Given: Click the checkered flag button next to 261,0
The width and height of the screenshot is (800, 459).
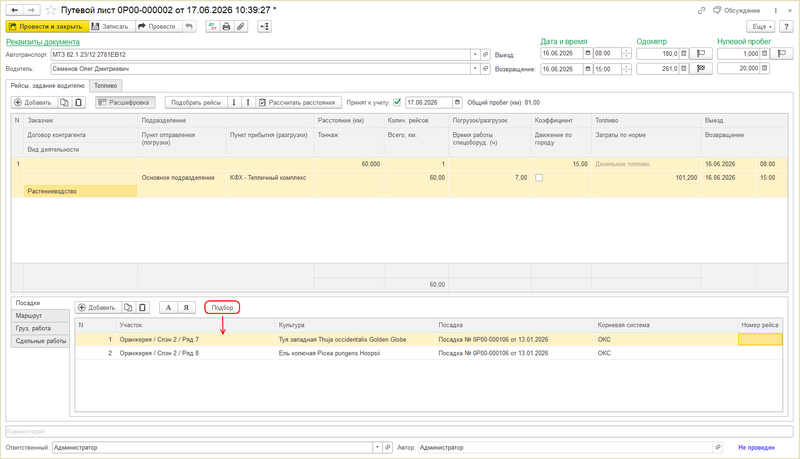Looking at the screenshot, I should click(701, 68).
